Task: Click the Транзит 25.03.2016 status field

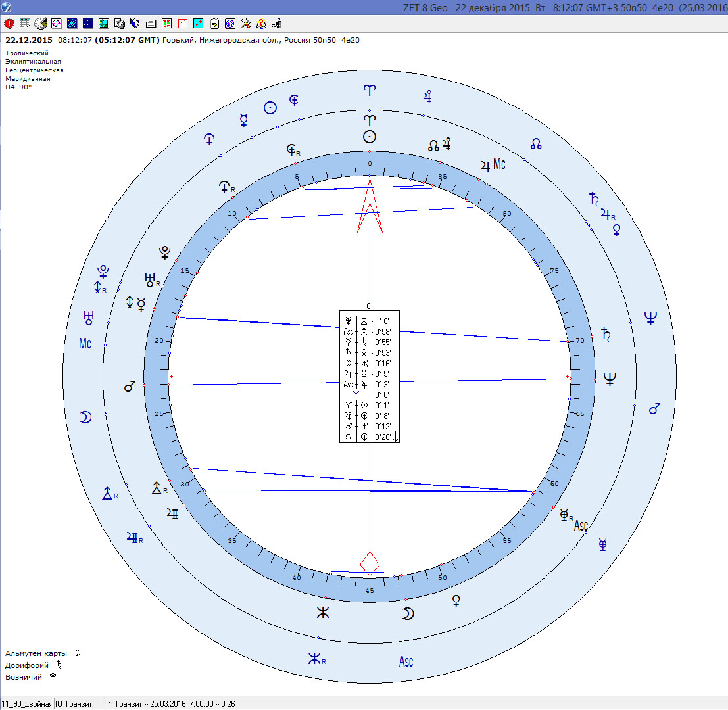Action: [x=174, y=704]
